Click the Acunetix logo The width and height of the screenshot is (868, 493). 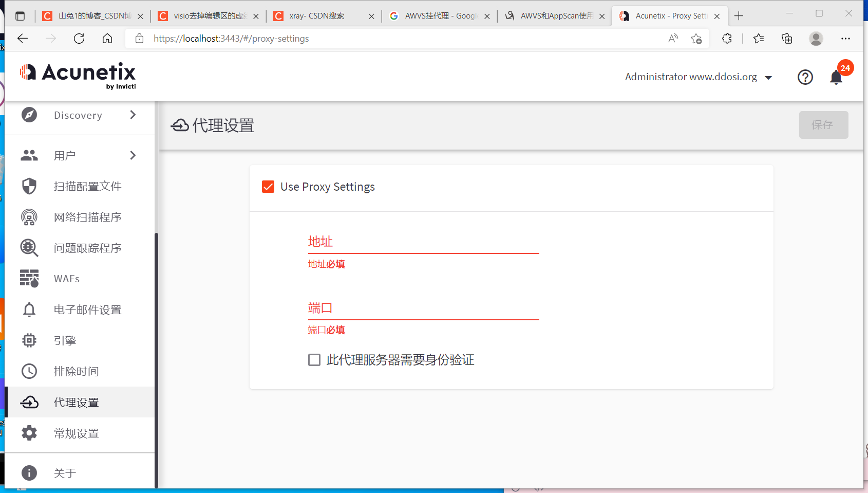[x=78, y=76]
